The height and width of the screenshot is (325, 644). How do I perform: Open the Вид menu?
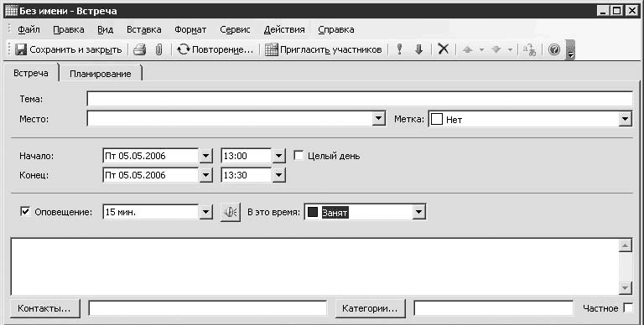click(105, 29)
